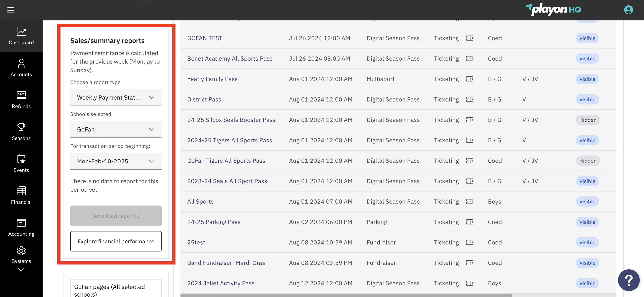Image resolution: width=644 pixels, height=297 pixels.
Task: Open 2023-24 Seals All Sport Pass
Action: (x=227, y=181)
